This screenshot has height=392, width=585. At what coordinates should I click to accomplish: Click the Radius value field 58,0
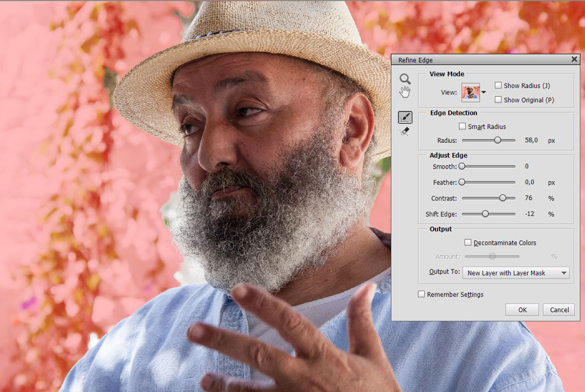(531, 140)
